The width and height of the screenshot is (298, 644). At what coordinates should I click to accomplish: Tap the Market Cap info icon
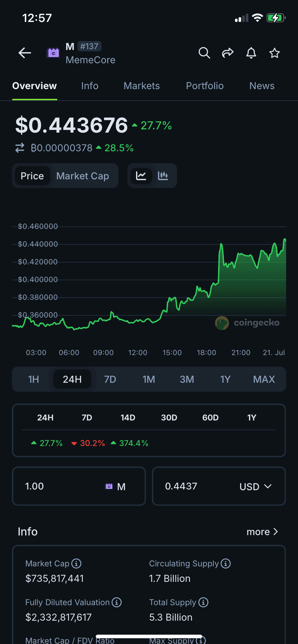pyautogui.click(x=76, y=563)
